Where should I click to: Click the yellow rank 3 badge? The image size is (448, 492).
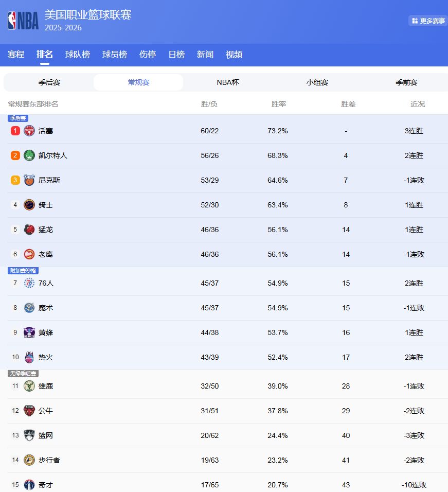(15, 180)
